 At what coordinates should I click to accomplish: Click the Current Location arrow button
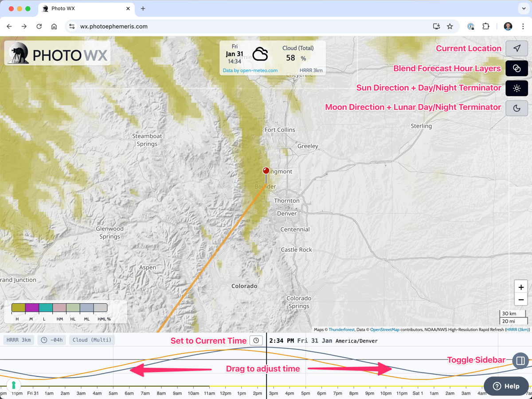(517, 48)
